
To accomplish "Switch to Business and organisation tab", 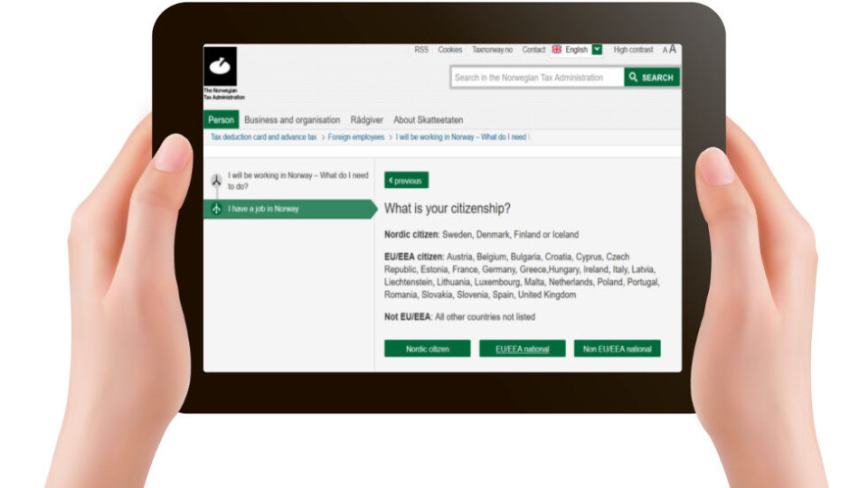I will tap(292, 120).
